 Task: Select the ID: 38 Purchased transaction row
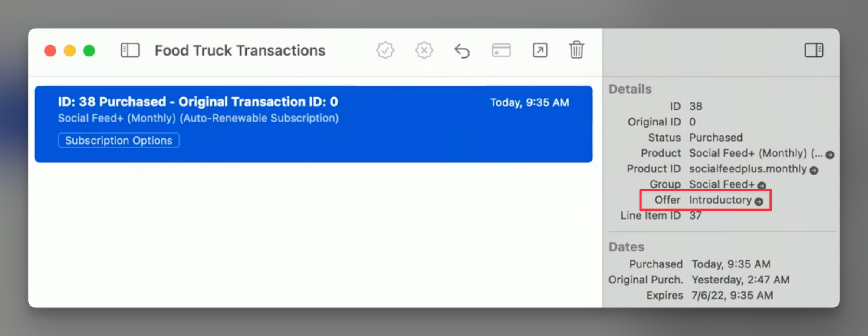click(x=313, y=124)
